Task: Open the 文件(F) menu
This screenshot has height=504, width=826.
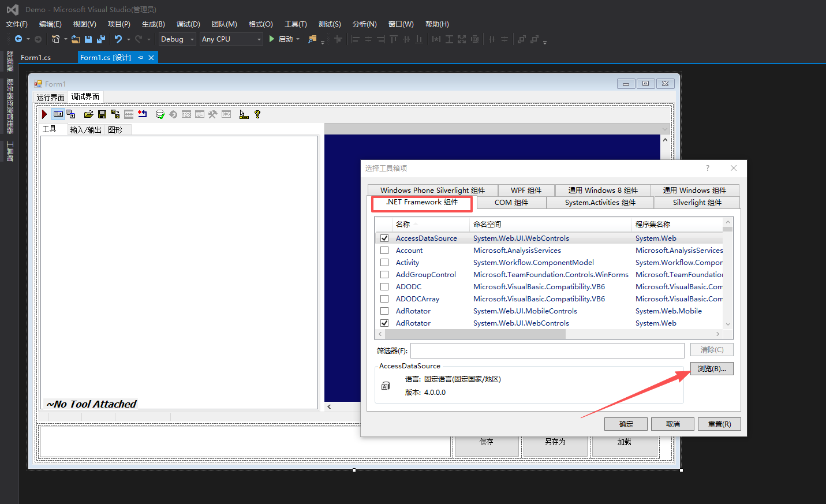Action: point(17,24)
